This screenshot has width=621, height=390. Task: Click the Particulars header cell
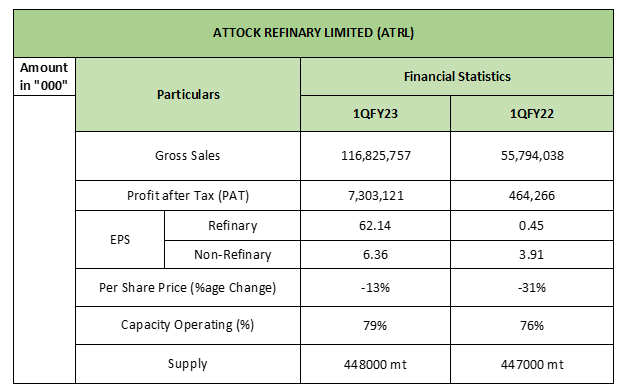point(188,94)
